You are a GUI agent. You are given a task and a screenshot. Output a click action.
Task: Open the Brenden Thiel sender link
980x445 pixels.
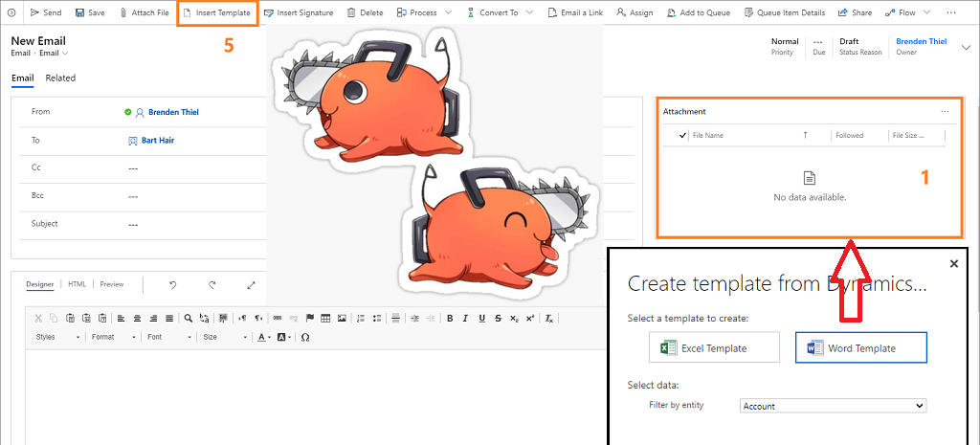[x=174, y=113]
